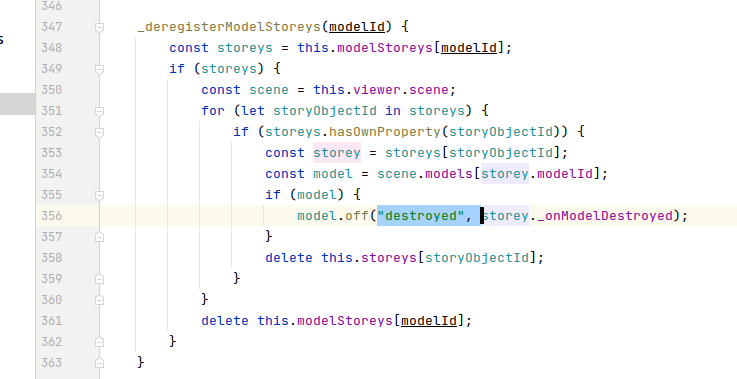Image resolution: width=737 pixels, height=379 pixels.
Task: Click line number 350 in the gutter
Action: tap(51, 90)
